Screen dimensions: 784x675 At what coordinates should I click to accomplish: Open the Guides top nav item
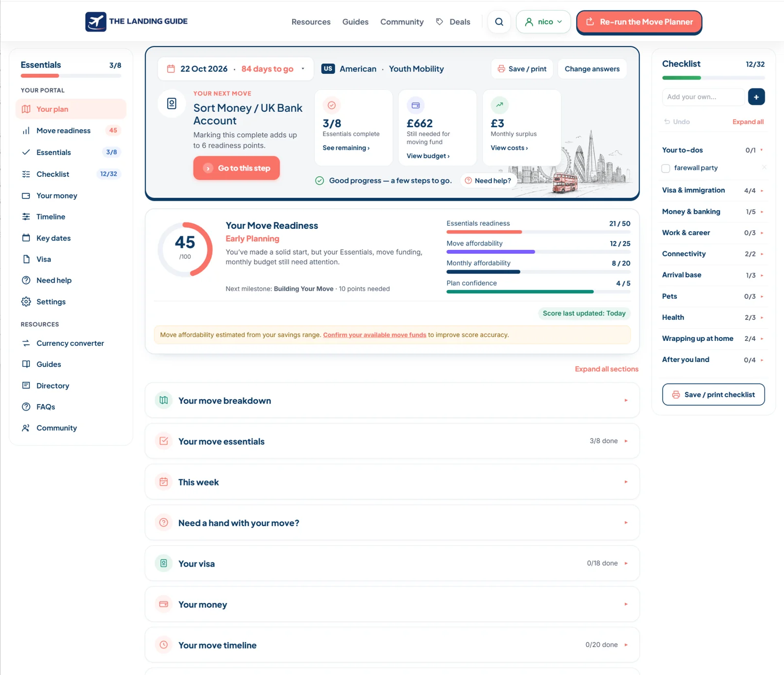[x=355, y=22]
